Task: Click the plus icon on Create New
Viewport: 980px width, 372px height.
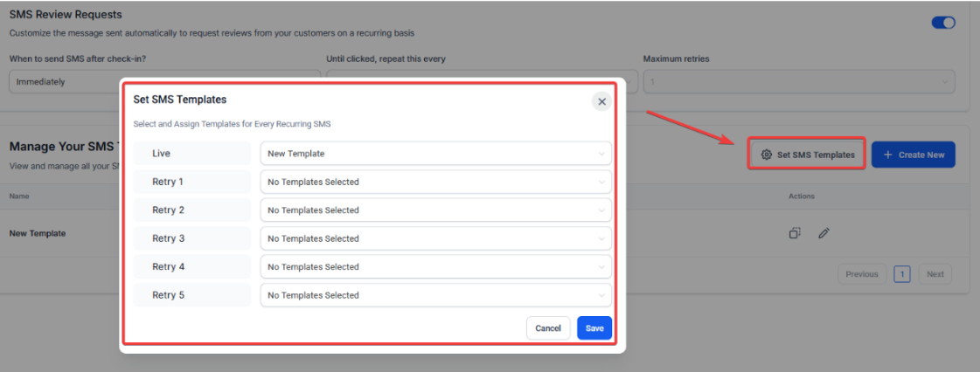Action: pyautogui.click(x=888, y=155)
